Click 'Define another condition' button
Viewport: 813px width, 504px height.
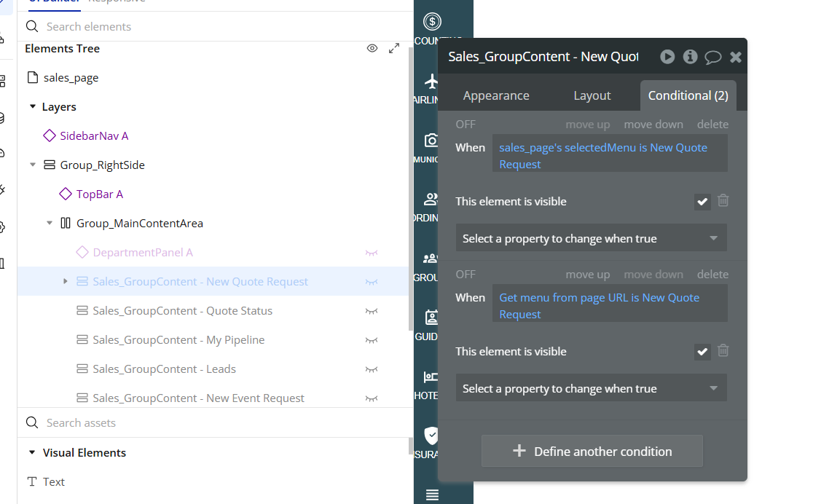pyautogui.click(x=592, y=452)
